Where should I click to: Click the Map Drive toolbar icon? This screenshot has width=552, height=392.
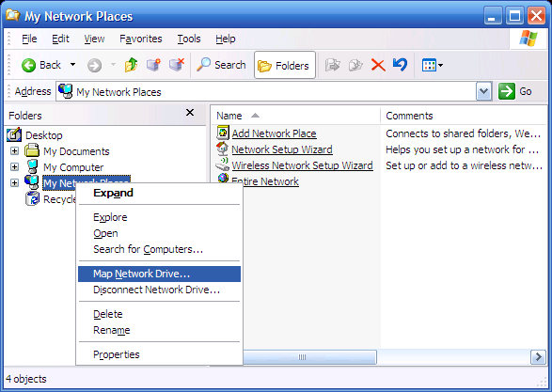153,65
